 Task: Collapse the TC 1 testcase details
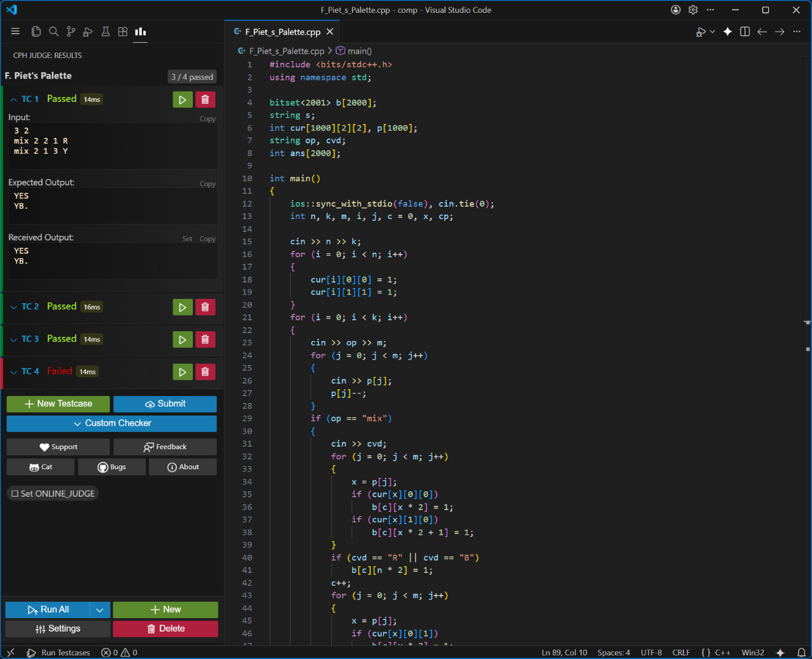pyautogui.click(x=13, y=99)
